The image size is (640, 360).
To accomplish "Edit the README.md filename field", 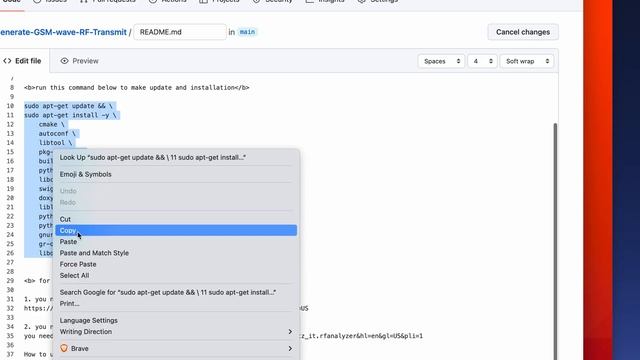I will [x=180, y=32].
